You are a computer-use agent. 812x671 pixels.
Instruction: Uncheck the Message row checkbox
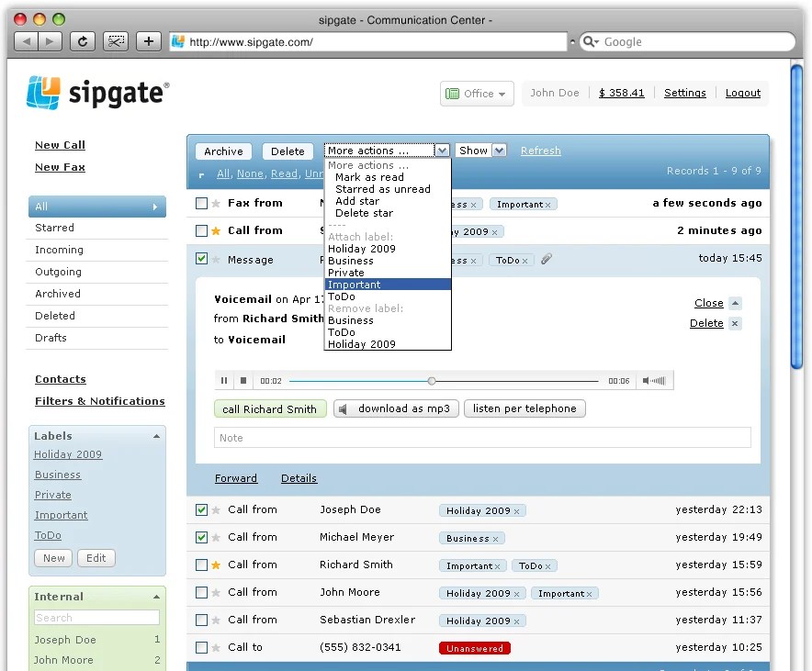pyautogui.click(x=202, y=260)
